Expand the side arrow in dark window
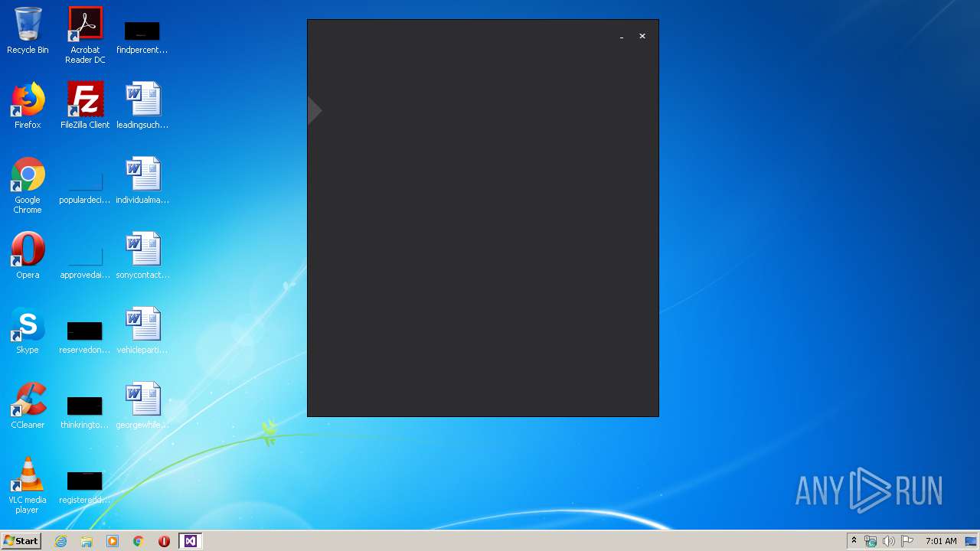The width and height of the screenshot is (980, 551). [x=314, y=111]
